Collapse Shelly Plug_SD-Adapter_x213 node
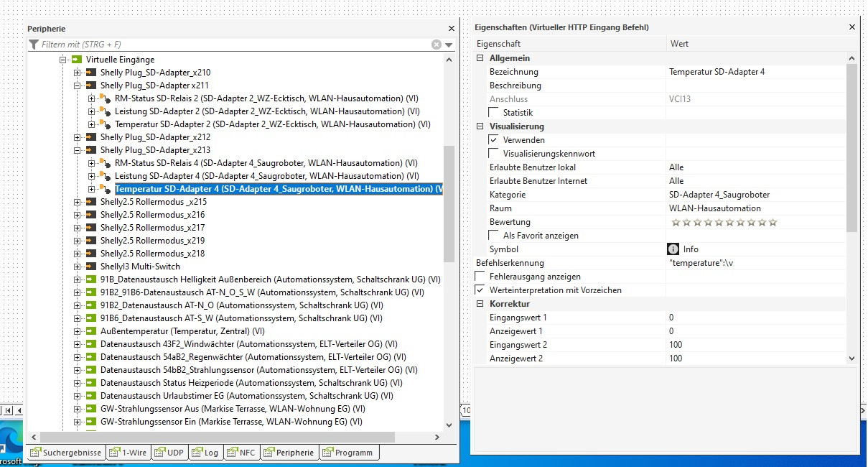The image size is (868, 467). coord(77,150)
